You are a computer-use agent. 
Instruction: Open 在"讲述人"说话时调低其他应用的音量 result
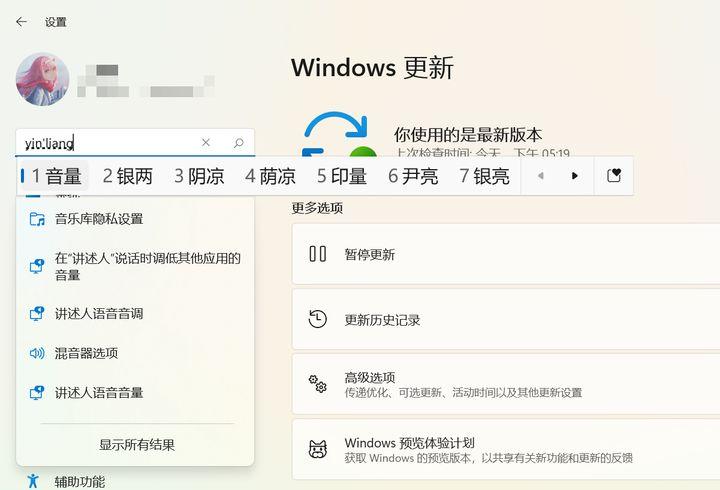[135, 266]
